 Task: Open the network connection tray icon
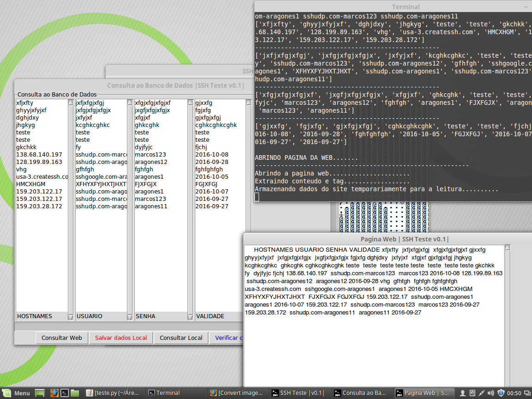[x=482, y=393]
